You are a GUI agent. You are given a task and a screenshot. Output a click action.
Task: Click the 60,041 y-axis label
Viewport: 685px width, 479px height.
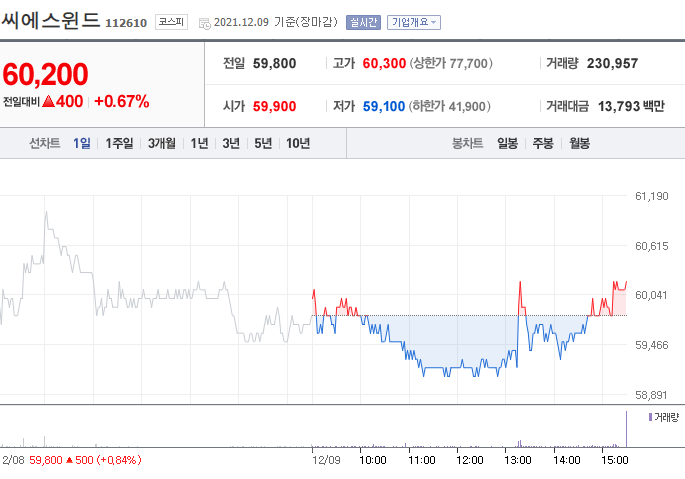click(651, 295)
